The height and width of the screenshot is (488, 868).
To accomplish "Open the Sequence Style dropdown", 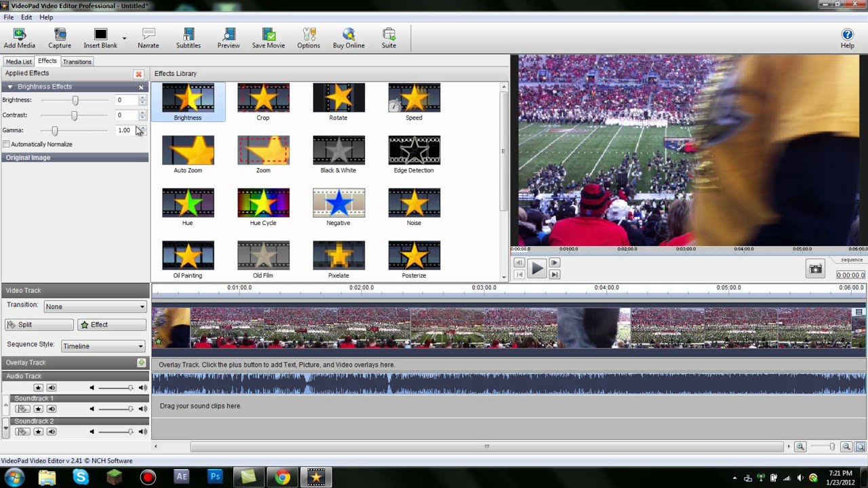I will (x=103, y=346).
